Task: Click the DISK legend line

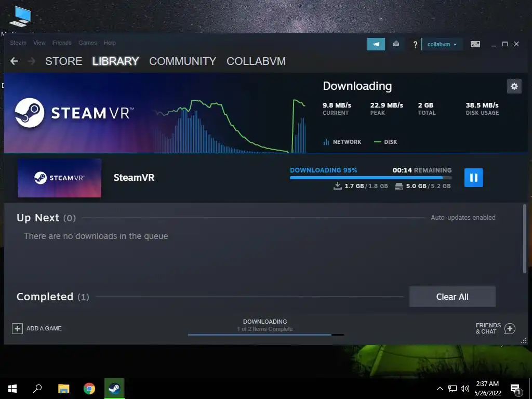Action: pyautogui.click(x=377, y=142)
